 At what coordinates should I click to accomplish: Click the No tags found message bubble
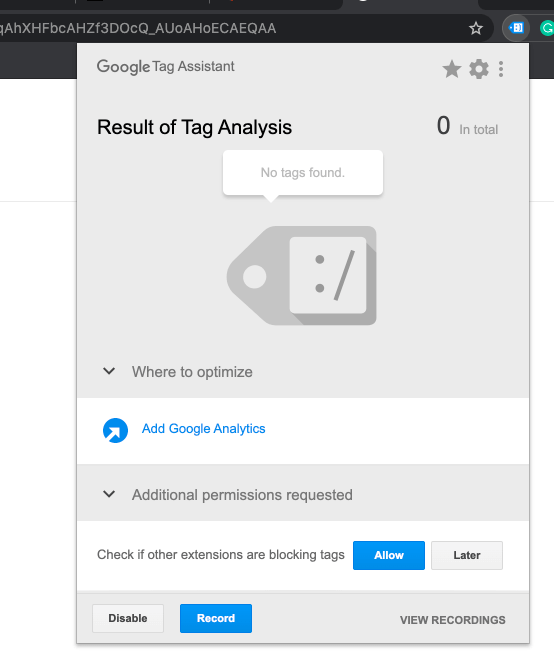point(303,173)
